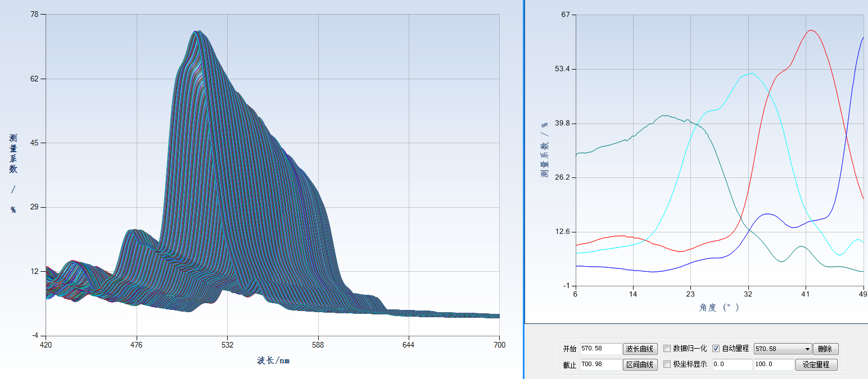This screenshot has height=379, width=868.
Task: Click the 32 angle axis label
Action: pos(748,294)
